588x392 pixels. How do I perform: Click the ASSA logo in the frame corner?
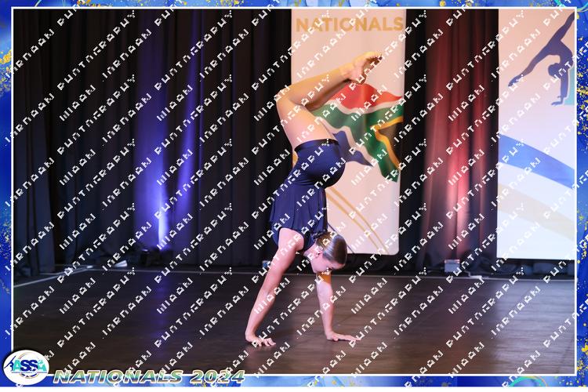pyautogui.click(x=26, y=368)
